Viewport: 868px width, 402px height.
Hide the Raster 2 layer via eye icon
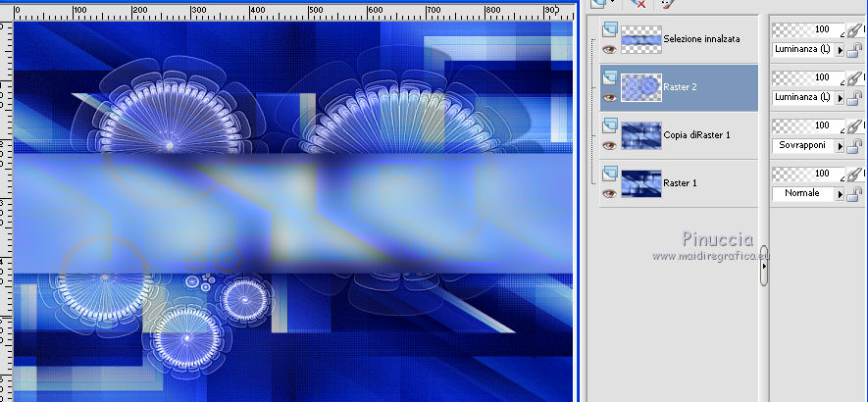[x=609, y=97]
